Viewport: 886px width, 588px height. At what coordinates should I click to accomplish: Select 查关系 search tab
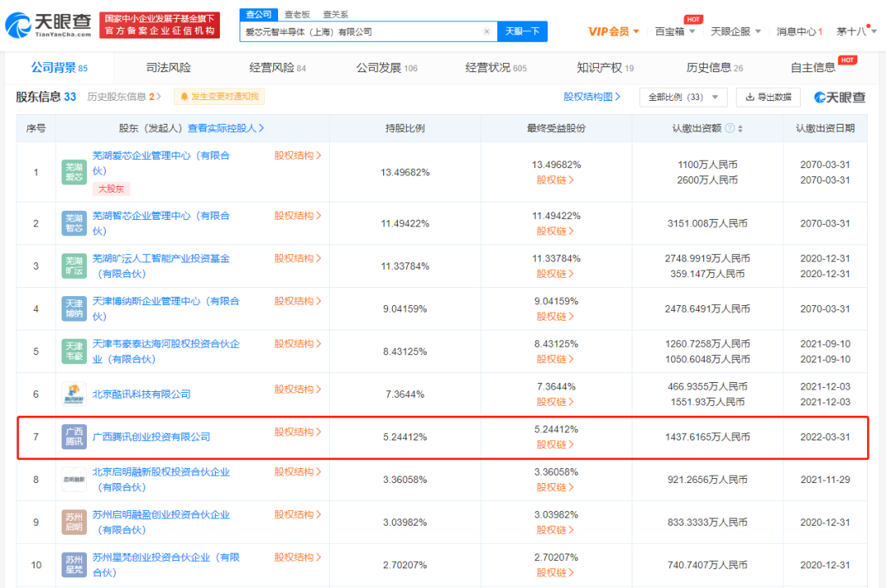click(336, 14)
